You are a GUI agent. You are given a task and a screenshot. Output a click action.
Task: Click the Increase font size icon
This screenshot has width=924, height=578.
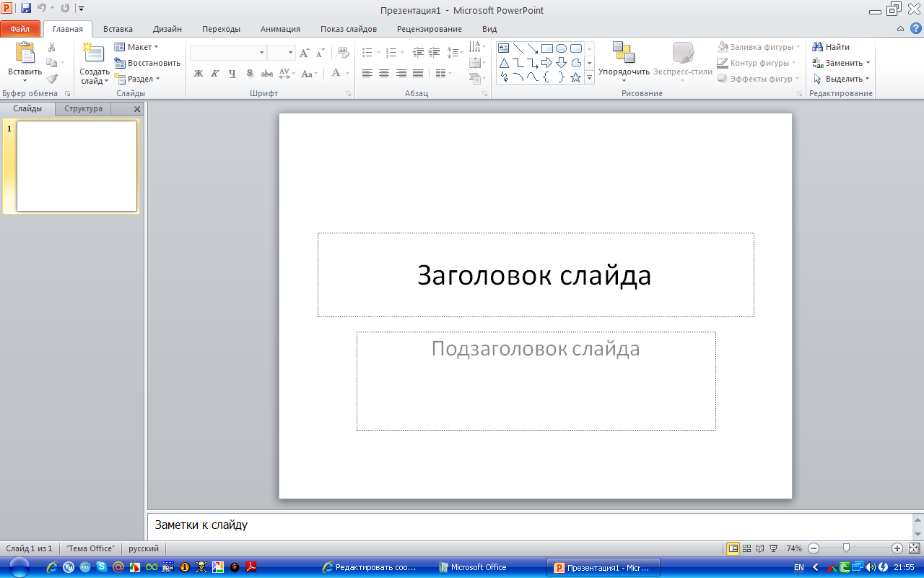[x=305, y=53]
